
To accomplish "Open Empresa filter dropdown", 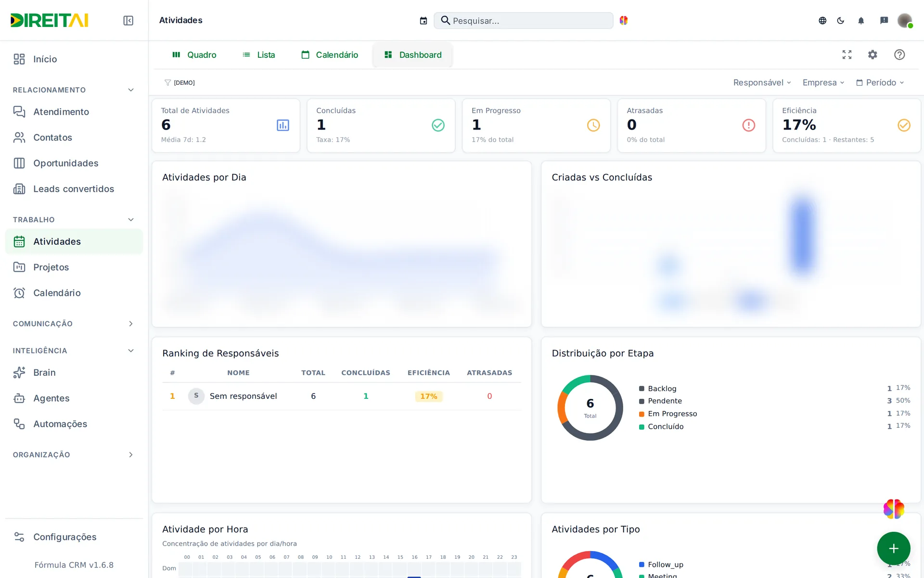I will 823,82.
